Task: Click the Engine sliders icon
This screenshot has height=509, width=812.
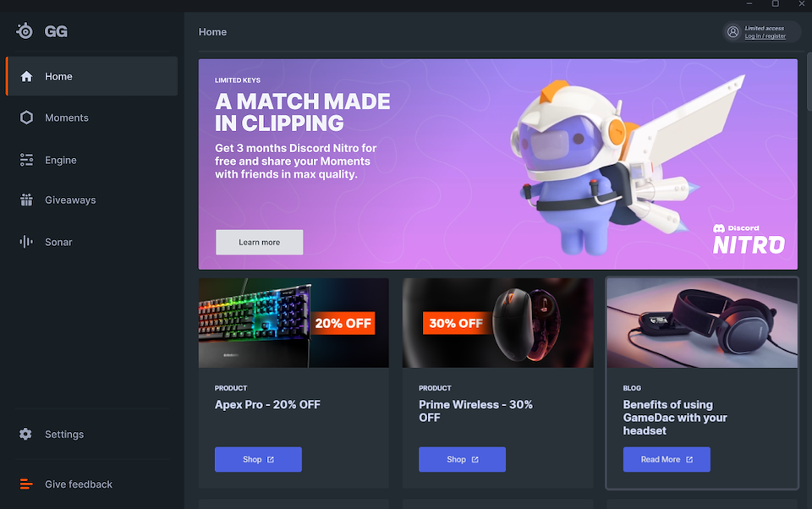Action: click(26, 160)
